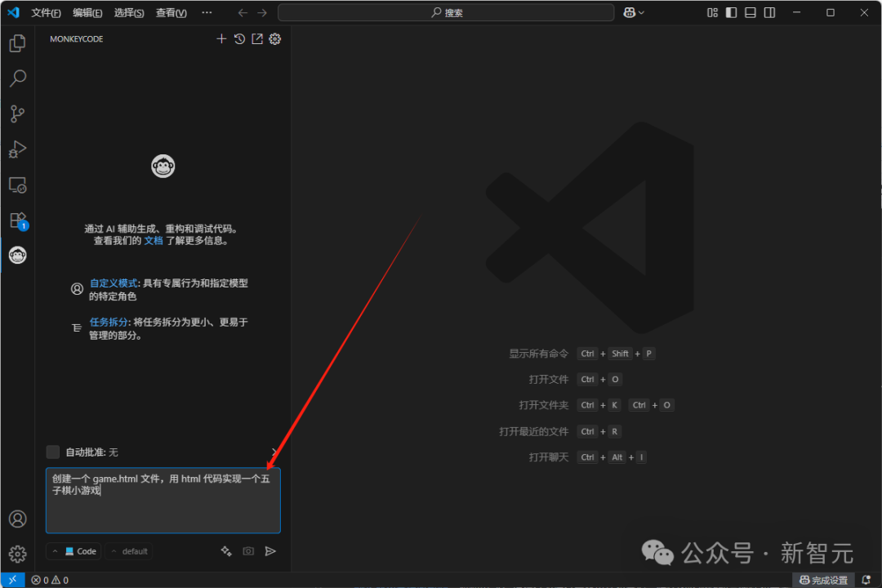Open MonkeyCode chat in a new window
Image resolution: width=882 pixels, height=588 pixels.
tap(257, 38)
